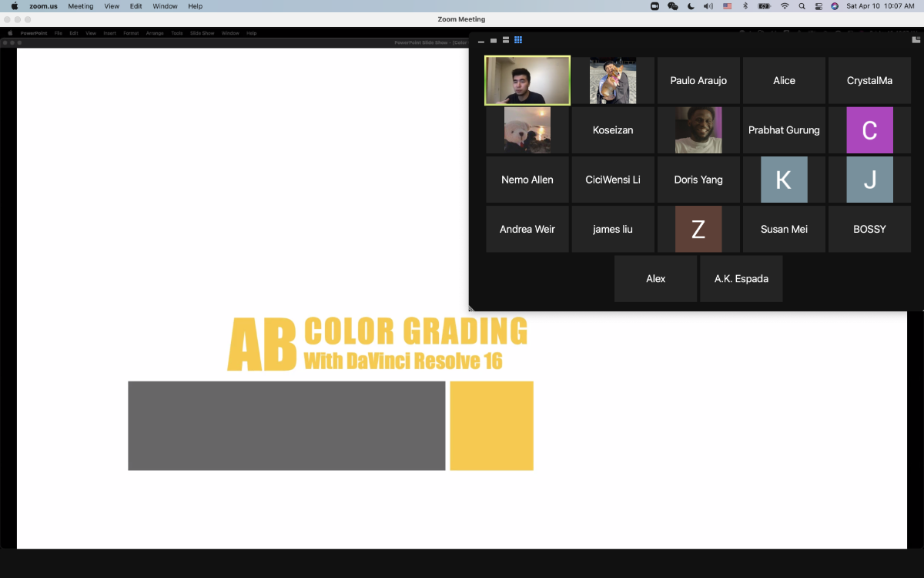Select Koseizan's participant tile

(x=613, y=129)
